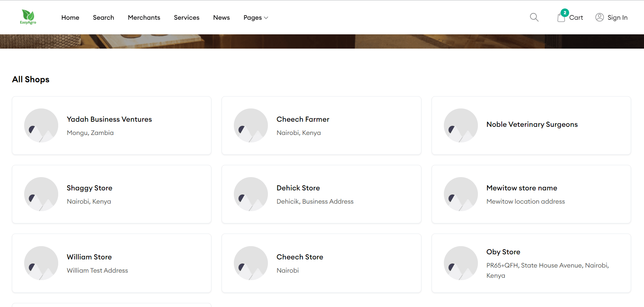Image resolution: width=644 pixels, height=307 pixels.
Task: Click the EasyAgro leaf logo
Action: (28, 17)
